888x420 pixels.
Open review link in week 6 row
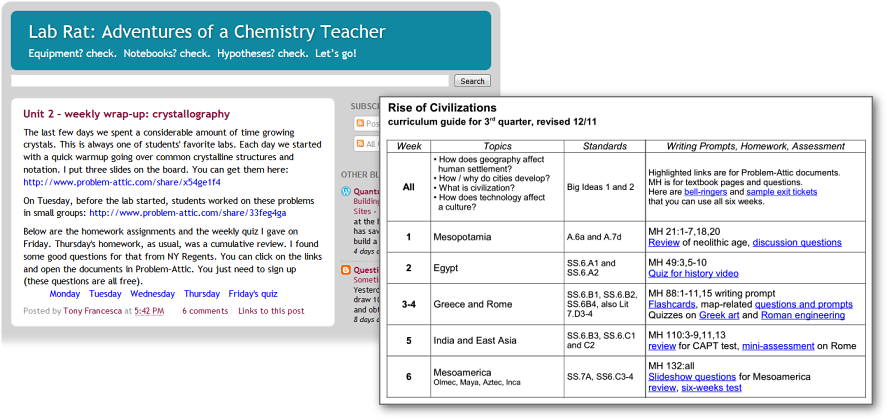point(662,388)
